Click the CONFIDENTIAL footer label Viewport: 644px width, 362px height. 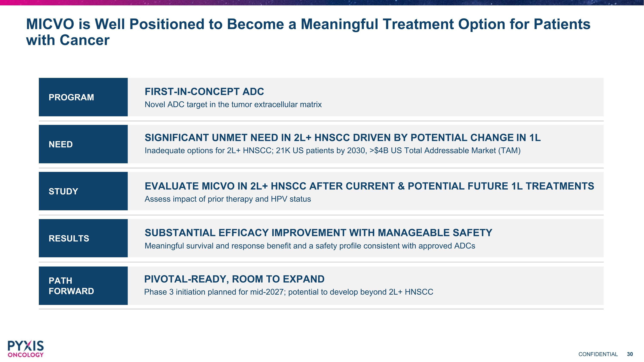(598, 354)
